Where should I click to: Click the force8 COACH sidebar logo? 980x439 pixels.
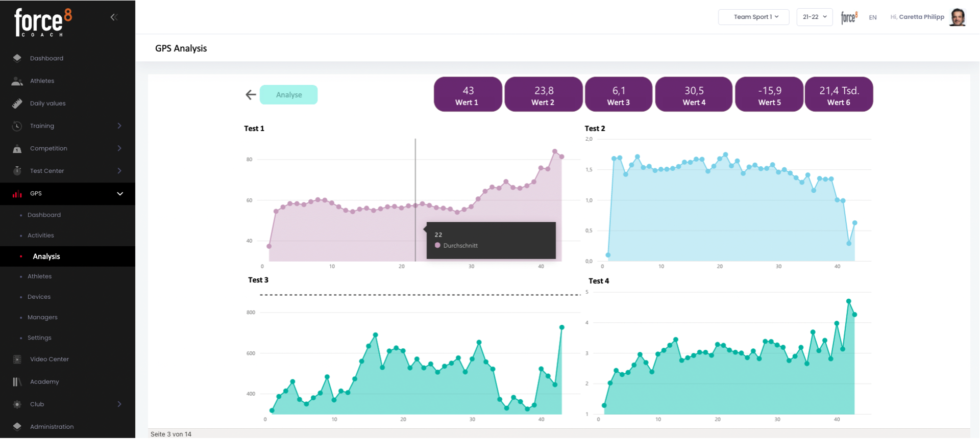43,22
